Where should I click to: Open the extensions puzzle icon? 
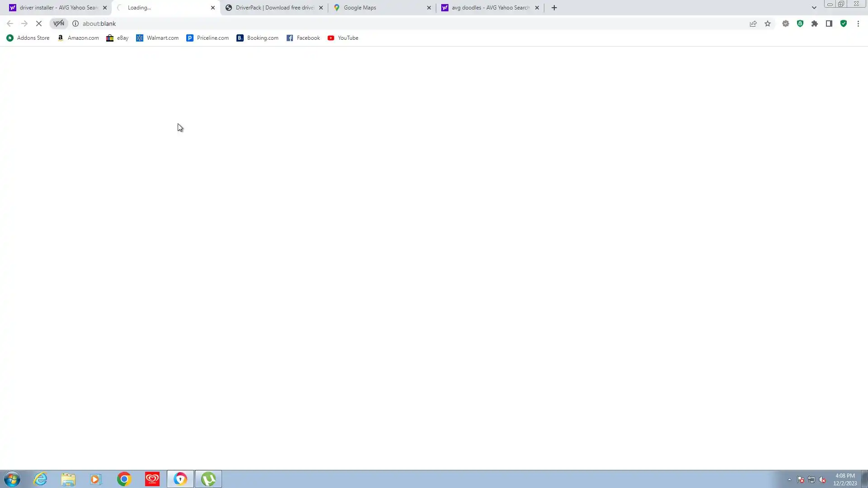(815, 23)
